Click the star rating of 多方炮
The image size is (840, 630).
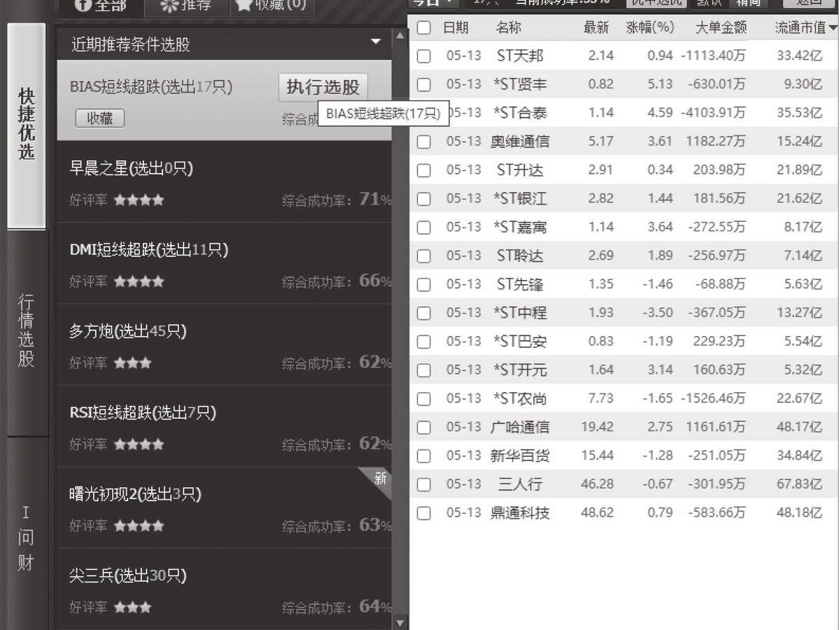point(132,363)
